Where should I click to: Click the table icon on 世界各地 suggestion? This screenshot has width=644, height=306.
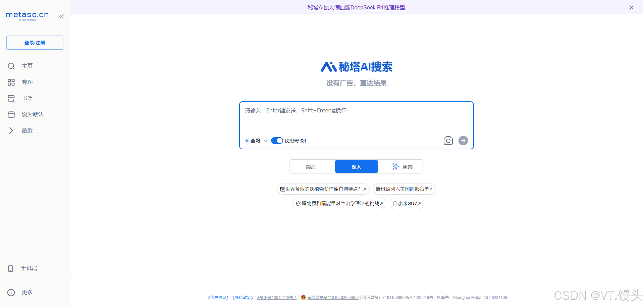click(282, 189)
